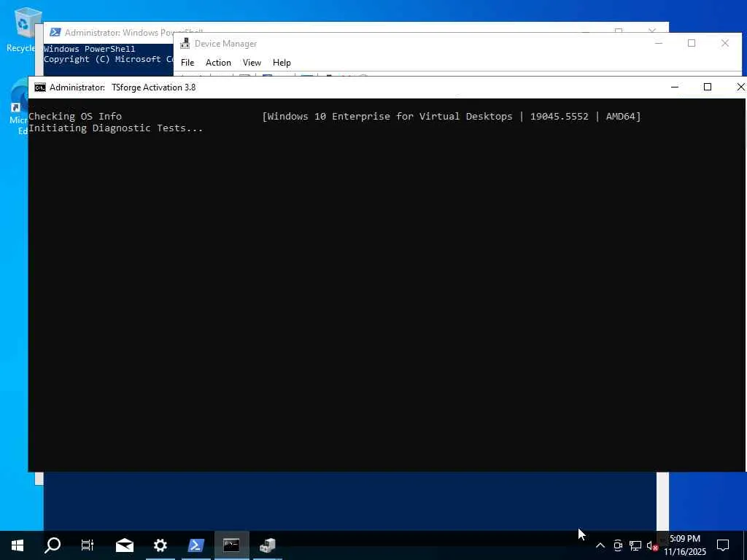Close the Device Manager window

pyautogui.click(x=725, y=43)
